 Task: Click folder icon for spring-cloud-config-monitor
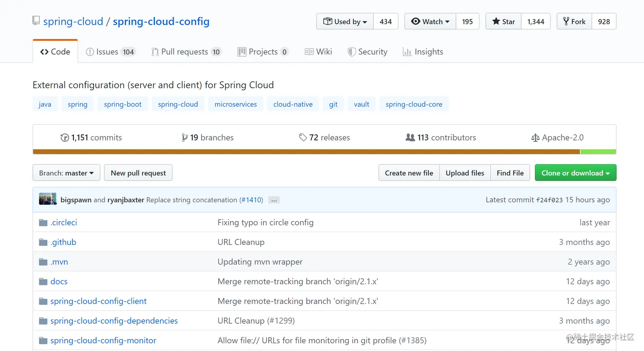pyautogui.click(x=43, y=340)
